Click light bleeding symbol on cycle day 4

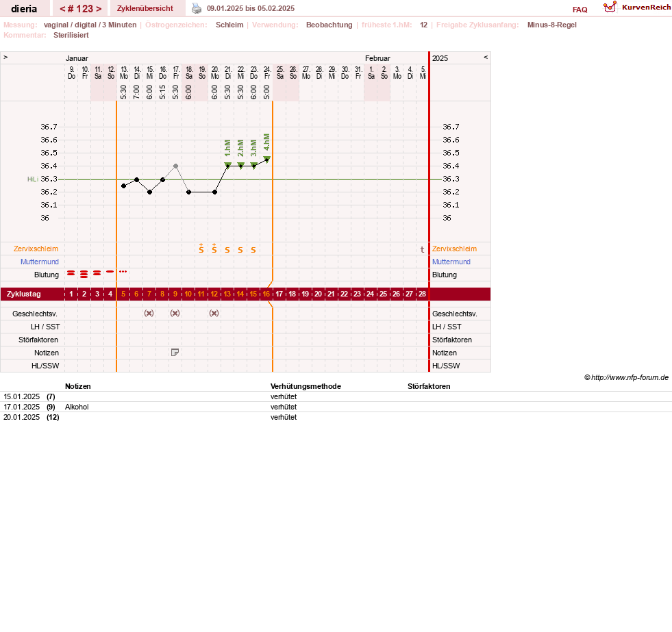click(110, 272)
